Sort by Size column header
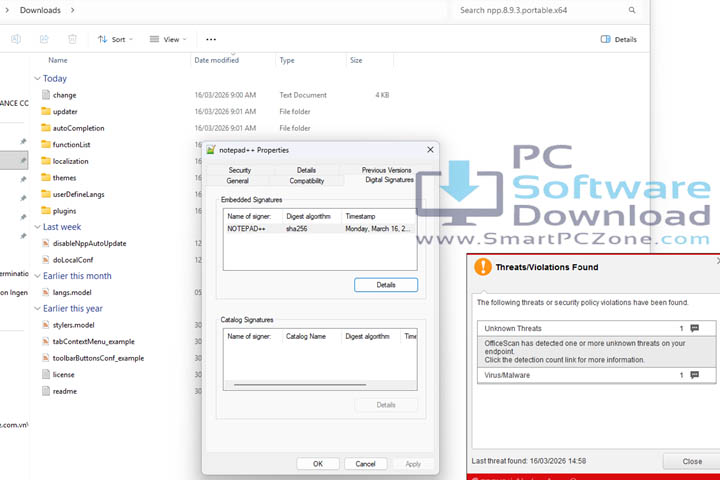 coord(356,60)
